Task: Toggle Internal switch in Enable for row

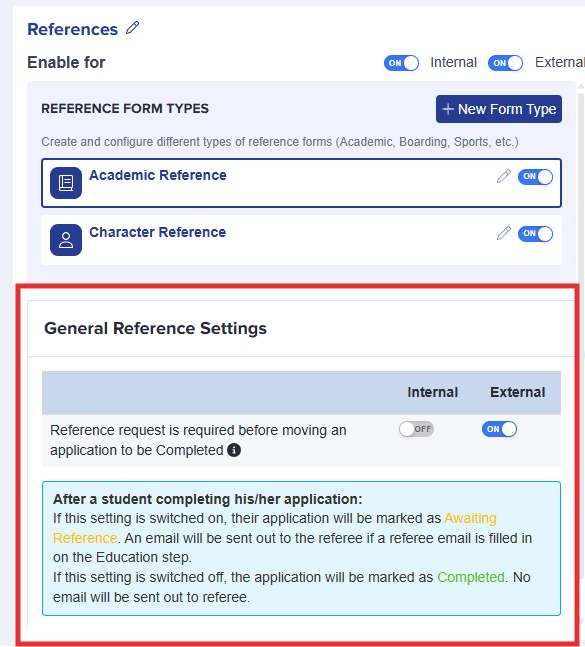Action: click(401, 63)
